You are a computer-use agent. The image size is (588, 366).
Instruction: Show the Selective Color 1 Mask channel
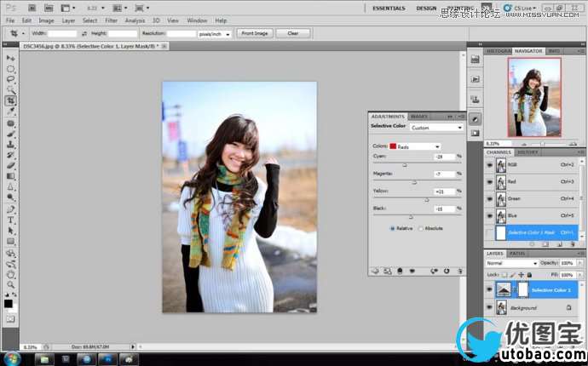(489, 233)
